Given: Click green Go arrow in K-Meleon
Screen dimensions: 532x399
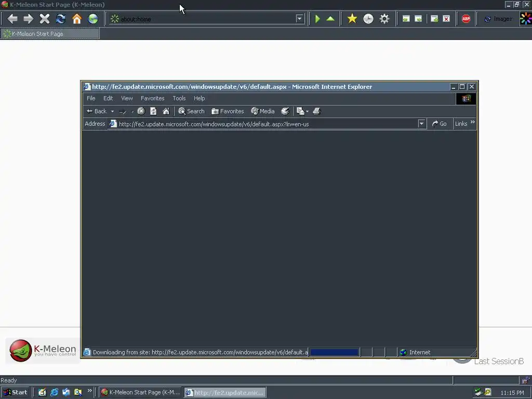Looking at the screenshot, I should coord(317,19).
